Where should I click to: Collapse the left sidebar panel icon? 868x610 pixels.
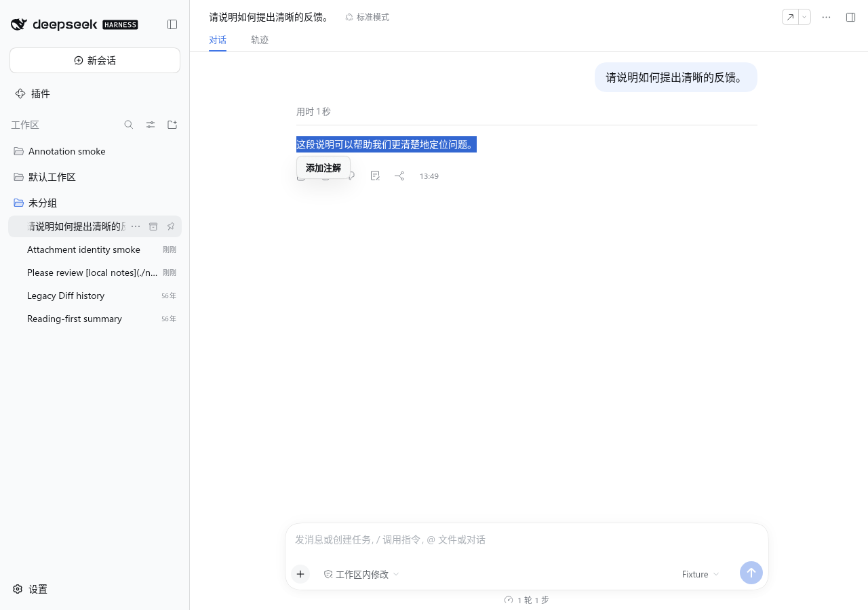click(172, 24)
